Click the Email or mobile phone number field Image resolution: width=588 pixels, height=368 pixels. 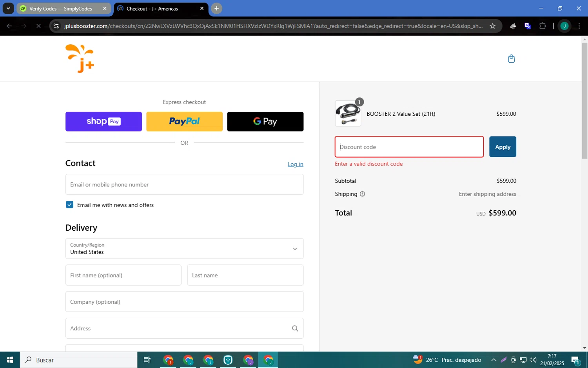point(184,184)
